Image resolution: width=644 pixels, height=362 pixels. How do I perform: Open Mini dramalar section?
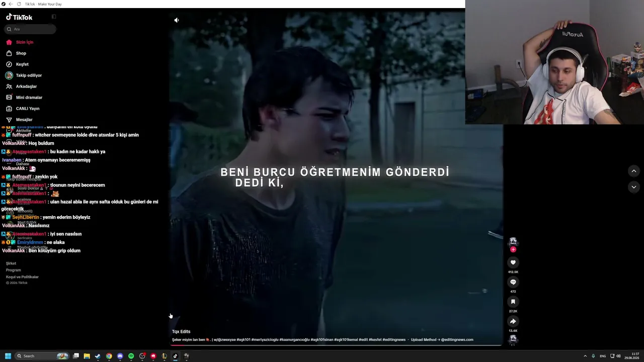(x=24, y=98)
